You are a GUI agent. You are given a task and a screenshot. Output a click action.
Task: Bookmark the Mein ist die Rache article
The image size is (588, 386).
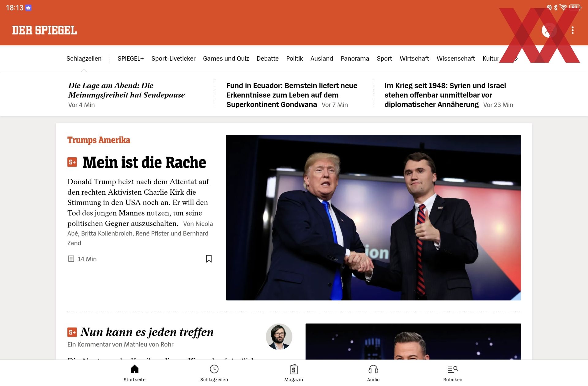click(x=209, y=259)
